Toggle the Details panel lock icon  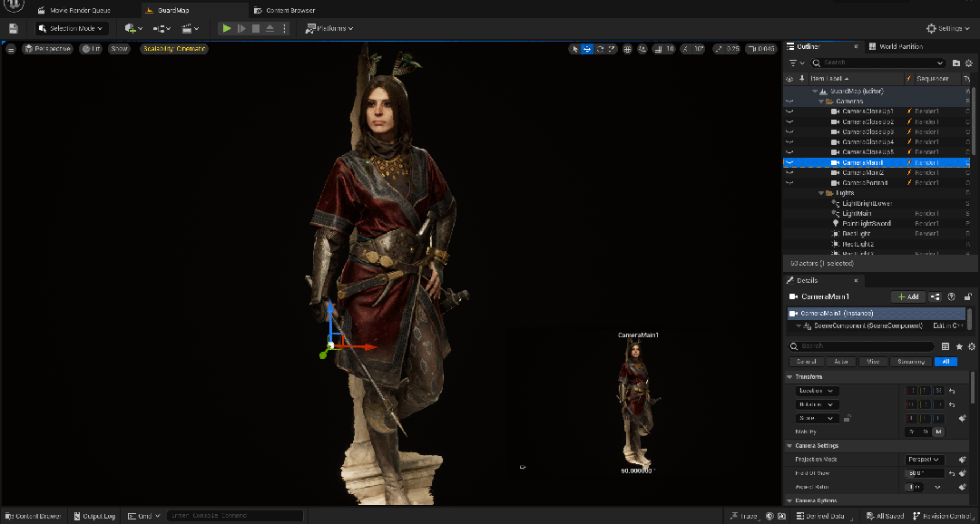point(968,296)
